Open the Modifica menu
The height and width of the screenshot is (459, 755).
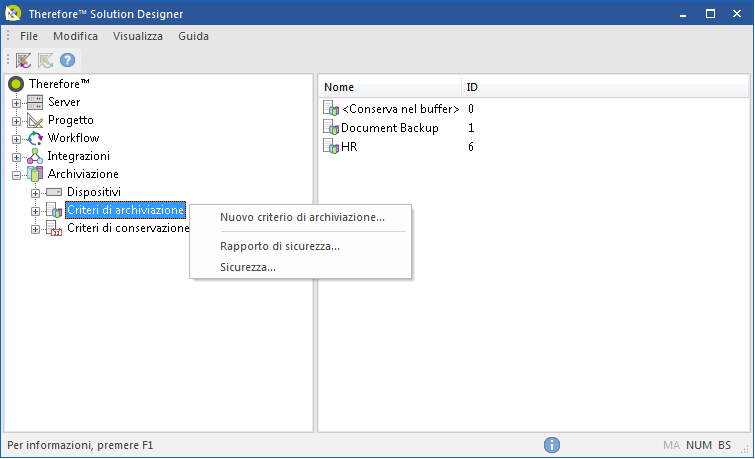75,36
